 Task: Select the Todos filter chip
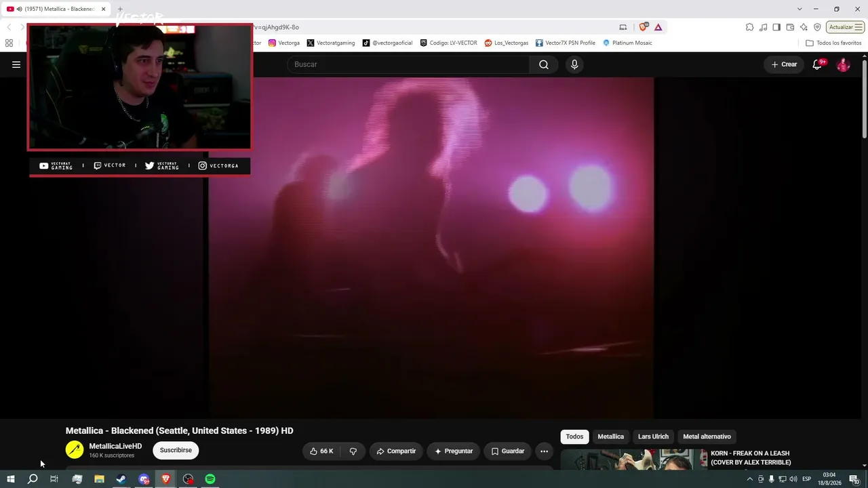coord(574,436)
